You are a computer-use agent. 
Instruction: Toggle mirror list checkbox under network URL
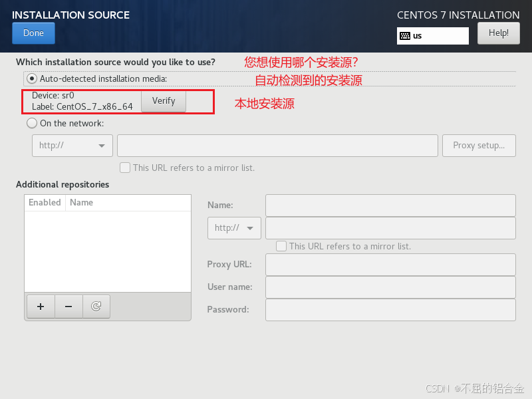125,168
